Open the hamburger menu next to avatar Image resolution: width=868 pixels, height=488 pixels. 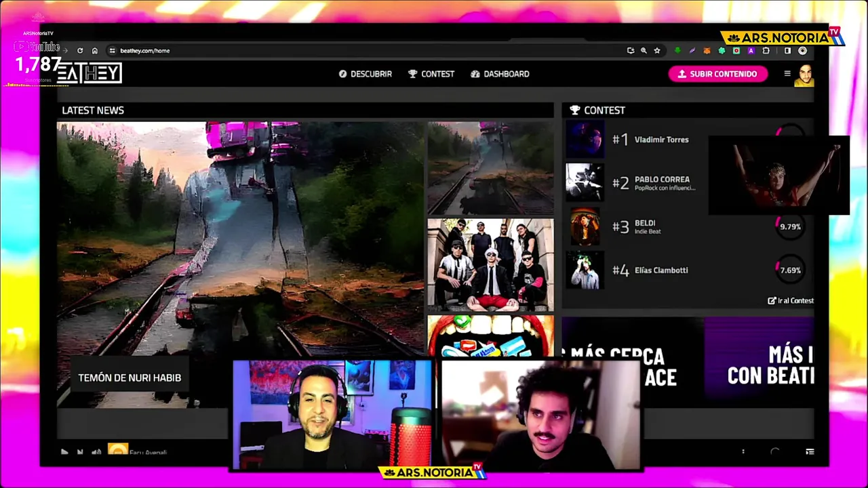pyautogui.click(x=787, y=74)
